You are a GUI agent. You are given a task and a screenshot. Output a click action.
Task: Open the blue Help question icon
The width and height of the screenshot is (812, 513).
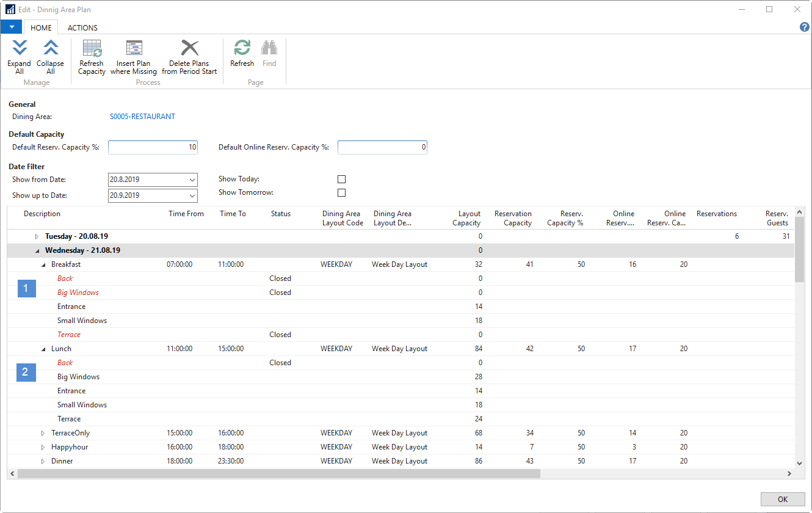(805, 27)
